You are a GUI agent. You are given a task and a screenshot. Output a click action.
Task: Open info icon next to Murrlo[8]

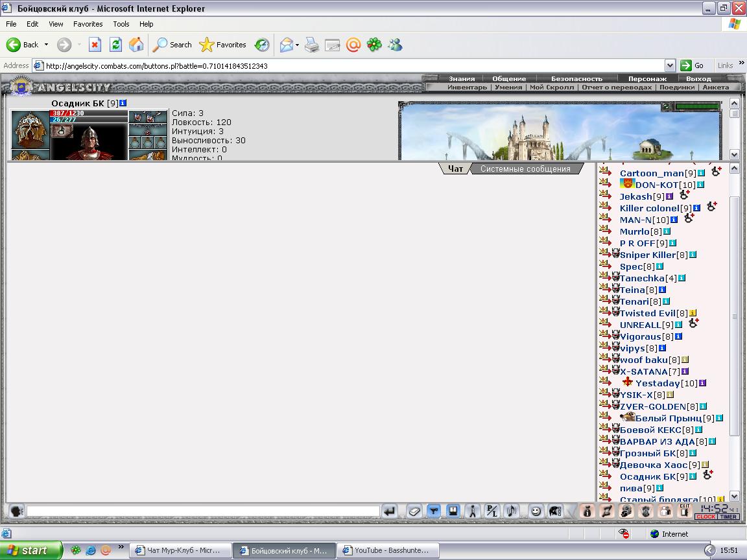tap(667, 231)
